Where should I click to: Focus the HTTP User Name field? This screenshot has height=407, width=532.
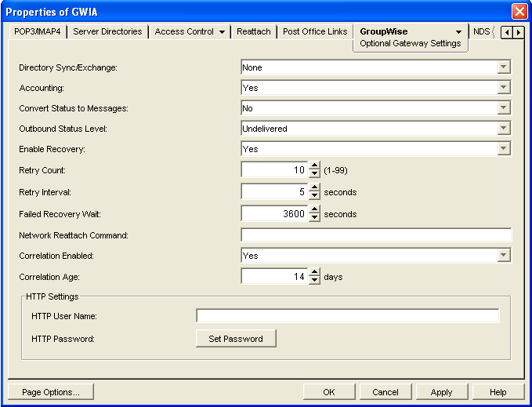(x=348, y=316)
